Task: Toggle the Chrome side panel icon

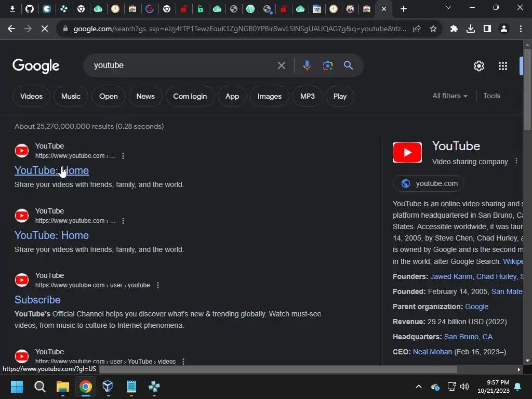Action: click(x=487, y=29)
